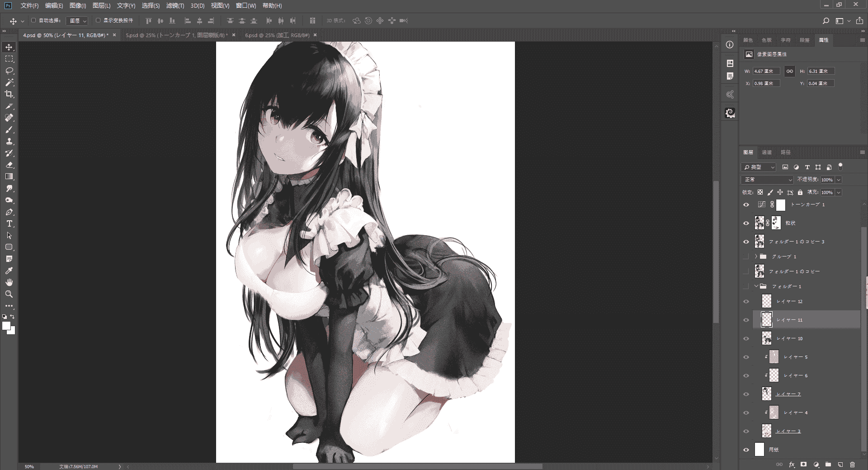Expand the グループ 1 folder
Image resolution: width=868 pixels, height=470 pixels.
756,256
